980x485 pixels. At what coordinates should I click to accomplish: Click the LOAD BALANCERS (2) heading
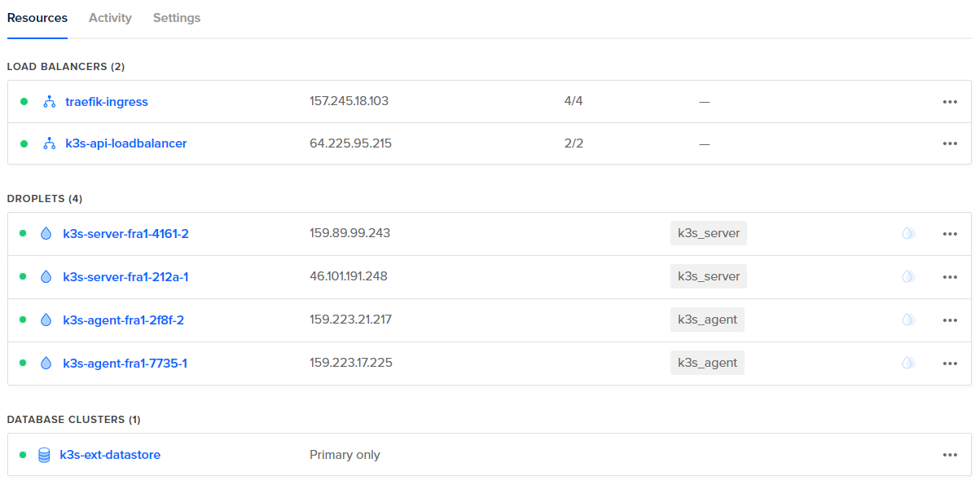pyautogui.click(x=66, y=67)
